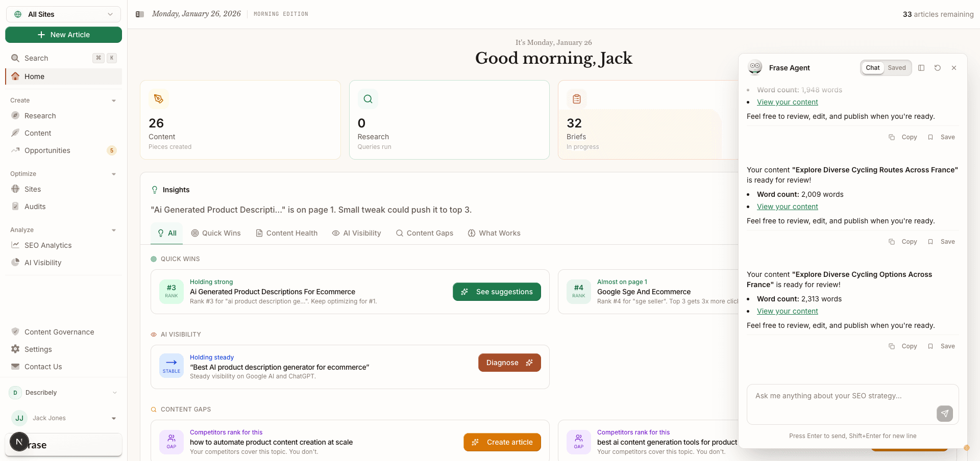Copy the first agent response
This screenshot has width=980, height=461.
tap(902, 137)
